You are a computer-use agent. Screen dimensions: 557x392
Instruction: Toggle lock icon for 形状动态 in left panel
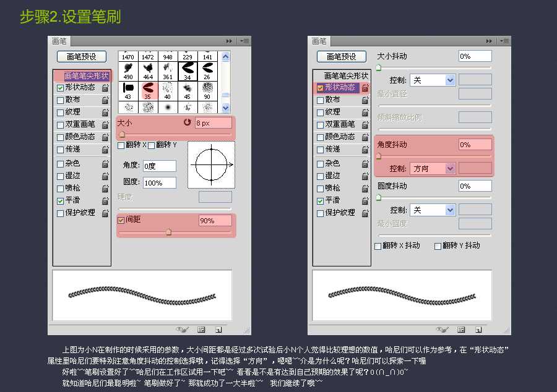click(105, 88)
